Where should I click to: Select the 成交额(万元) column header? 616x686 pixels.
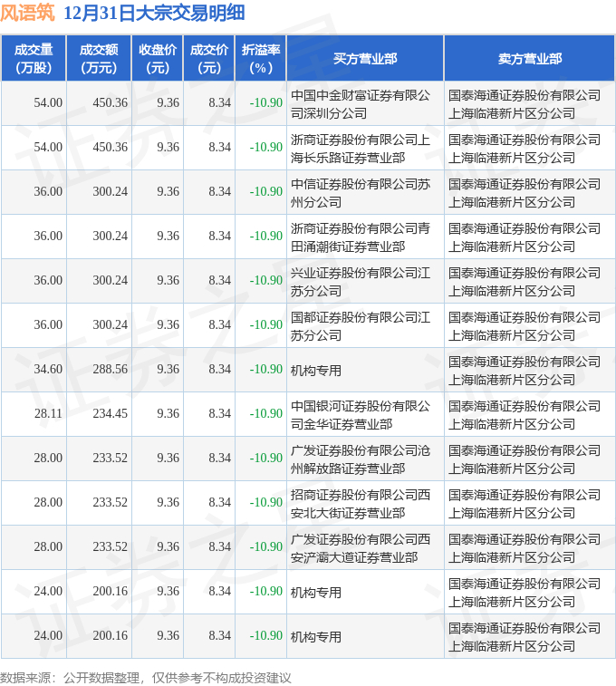(x=99, y=59)
